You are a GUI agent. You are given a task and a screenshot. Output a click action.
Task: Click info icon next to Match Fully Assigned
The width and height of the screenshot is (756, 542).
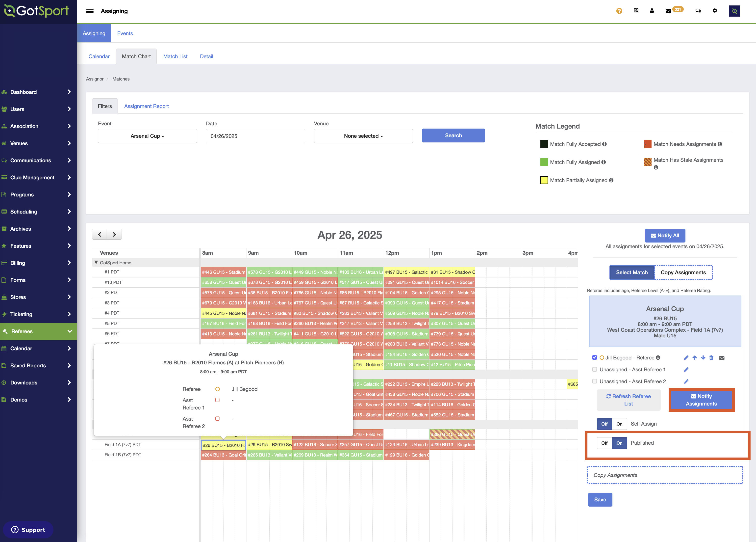[603, 162]
